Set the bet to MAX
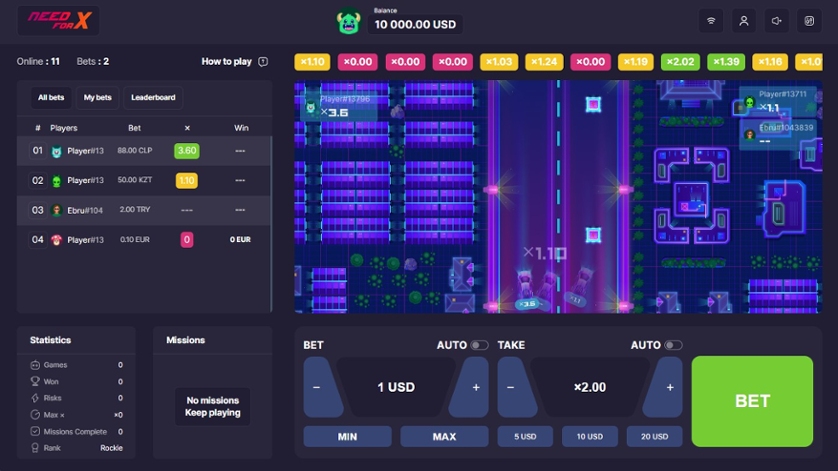Image resolution: width=838 pixels, height=471 pixels. pyautogui.click(x=444, y=437)
